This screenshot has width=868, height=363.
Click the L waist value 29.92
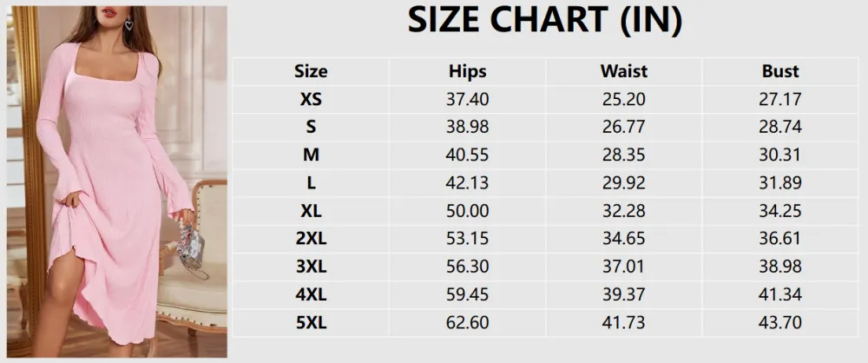(623, 183)
